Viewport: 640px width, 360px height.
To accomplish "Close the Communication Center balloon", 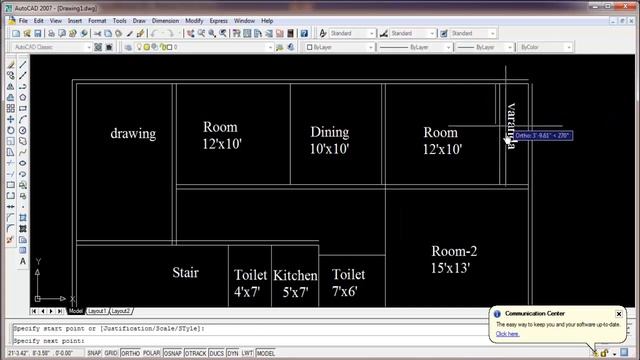I will [619, 314].
